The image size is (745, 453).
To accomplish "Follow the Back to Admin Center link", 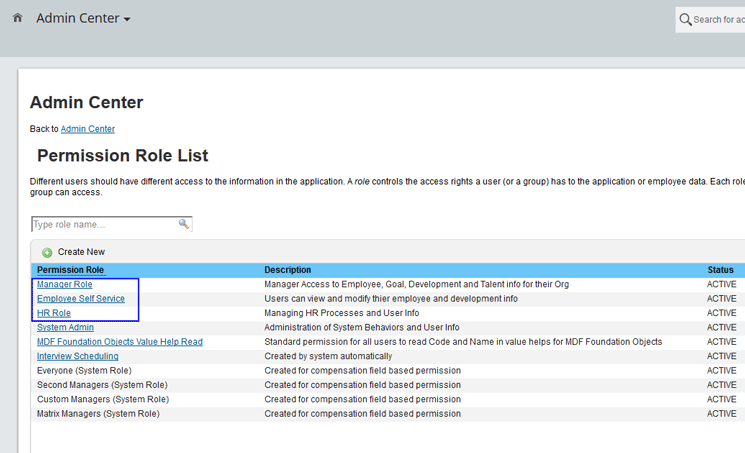I will click(x=87, y=129).
